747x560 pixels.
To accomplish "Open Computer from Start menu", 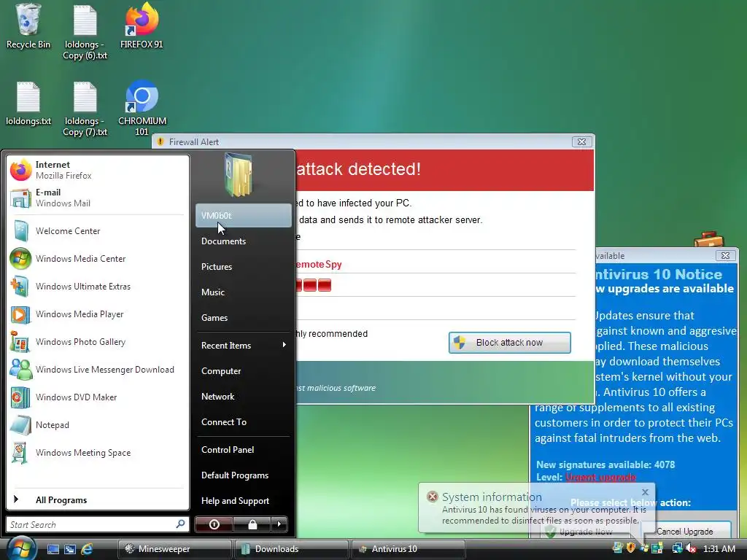I will (x=243, y=371).
